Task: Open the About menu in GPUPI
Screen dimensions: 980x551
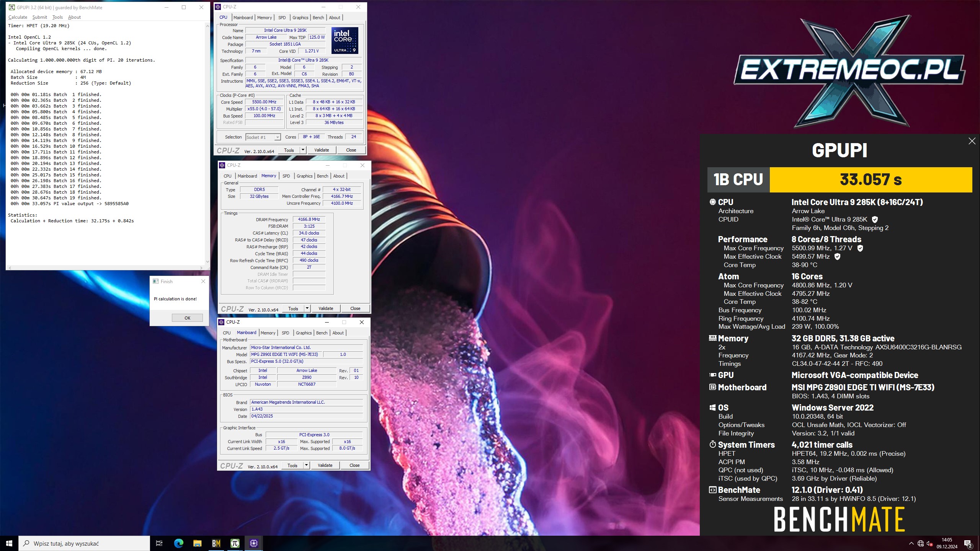Action: (x=74, y=17)
